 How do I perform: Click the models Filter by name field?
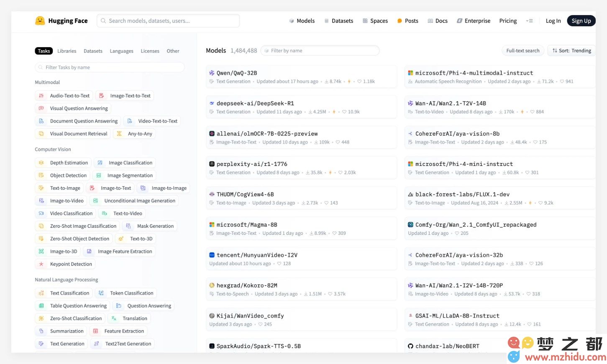click(x=320, y=51)
